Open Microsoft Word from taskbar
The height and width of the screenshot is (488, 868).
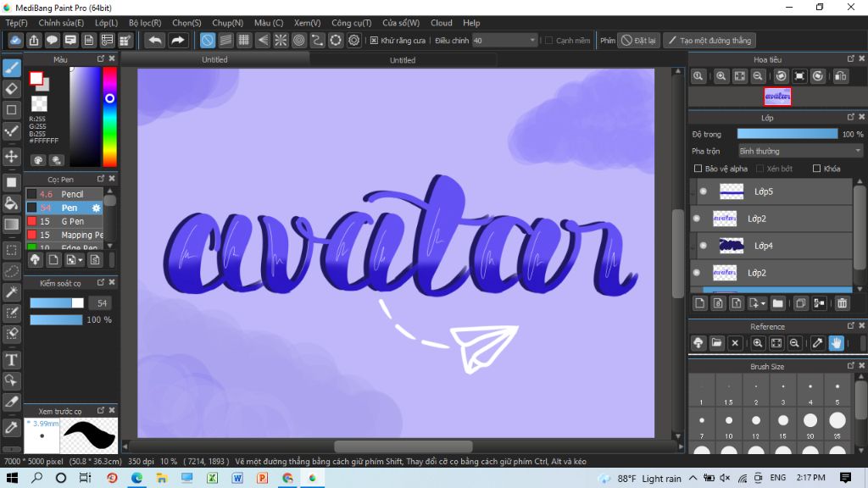pos(237,478)
